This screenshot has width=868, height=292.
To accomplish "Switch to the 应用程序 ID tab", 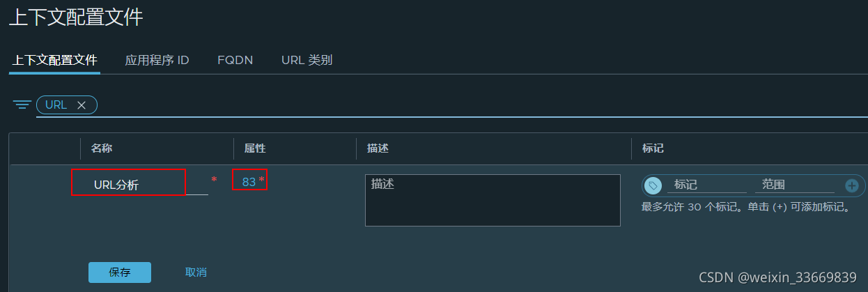I will click(157, 60).
